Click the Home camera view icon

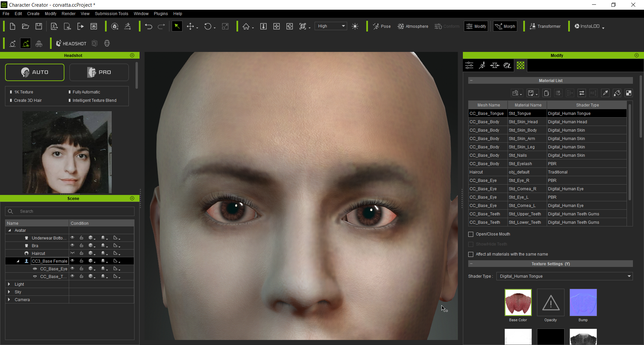tap(246, 26)
